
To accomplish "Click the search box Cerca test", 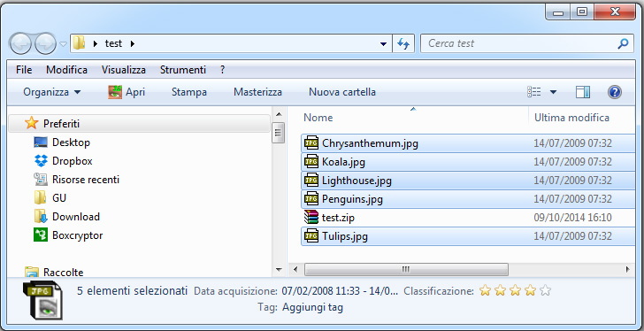I will click(x=519, y=43).
